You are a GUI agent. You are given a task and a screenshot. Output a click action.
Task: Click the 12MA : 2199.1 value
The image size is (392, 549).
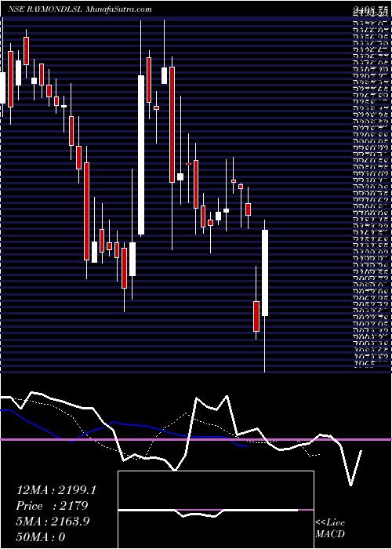pos(56,490)
